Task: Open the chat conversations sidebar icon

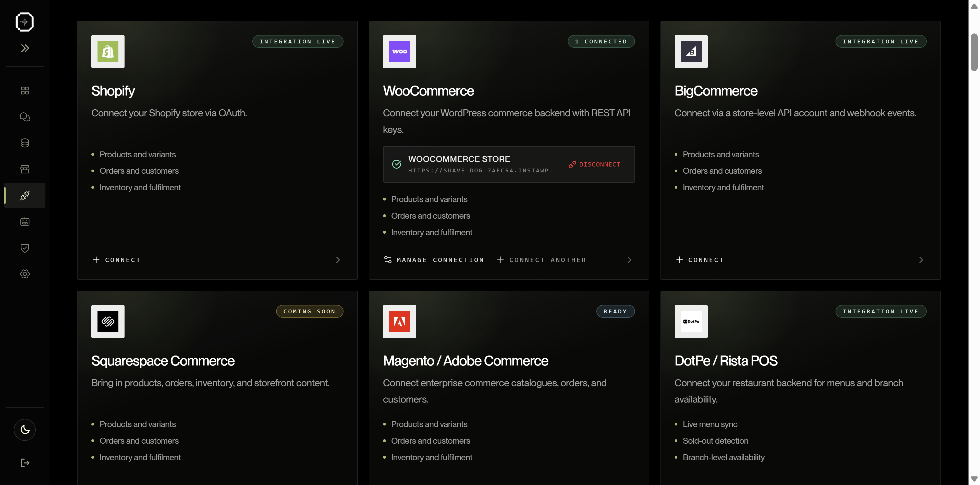Action: pos(25,116)
